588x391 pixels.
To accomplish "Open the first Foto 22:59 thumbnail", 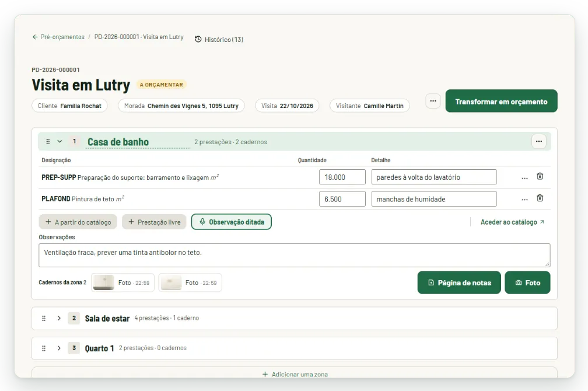I will tap(123, 282).
